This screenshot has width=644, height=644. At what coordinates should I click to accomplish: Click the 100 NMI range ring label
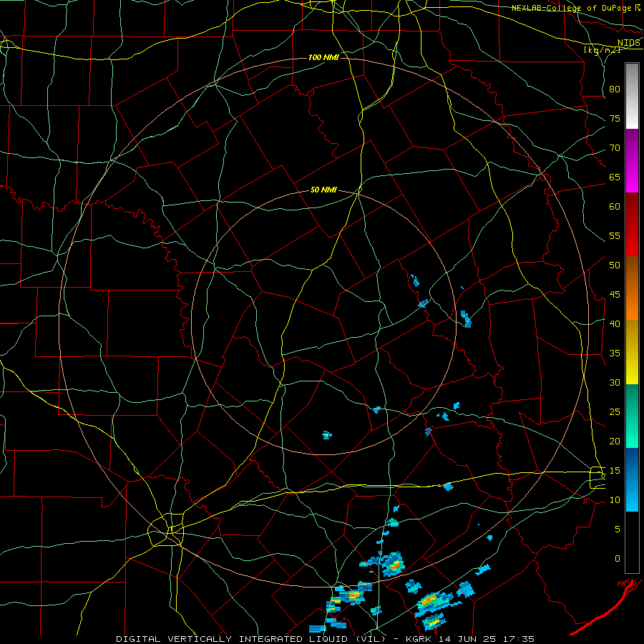[323, 57]
